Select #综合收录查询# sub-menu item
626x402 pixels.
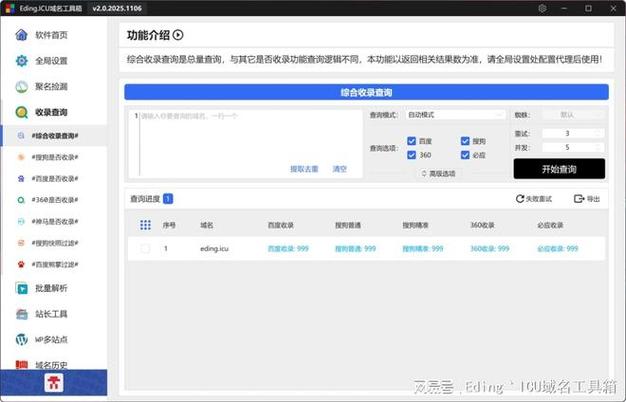pos(55,136)
